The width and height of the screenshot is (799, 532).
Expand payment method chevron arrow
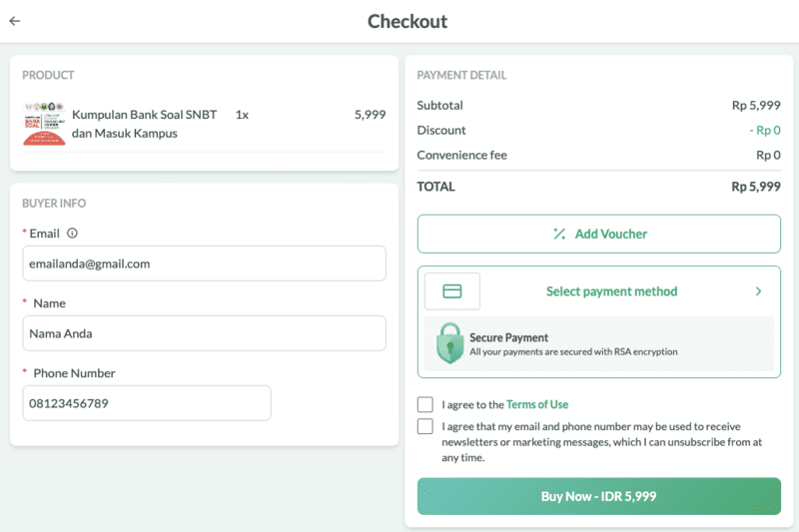pyautogui.click(x=758, y=291)
